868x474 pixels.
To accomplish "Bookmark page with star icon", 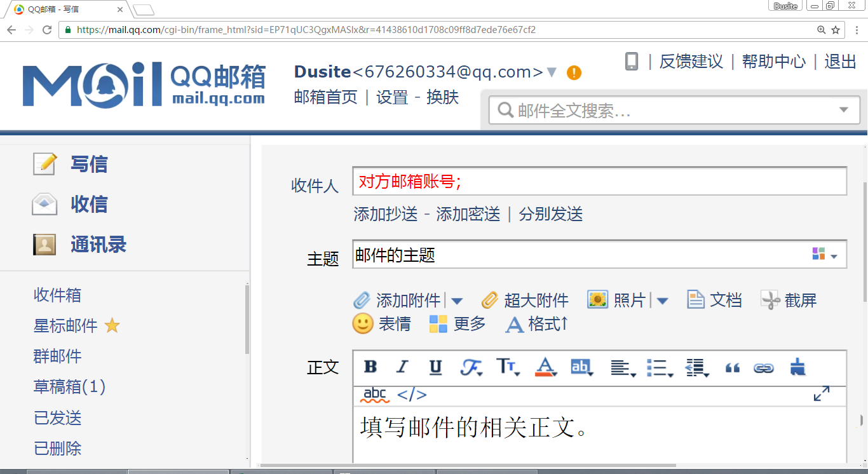I will [x=836, y=30].
